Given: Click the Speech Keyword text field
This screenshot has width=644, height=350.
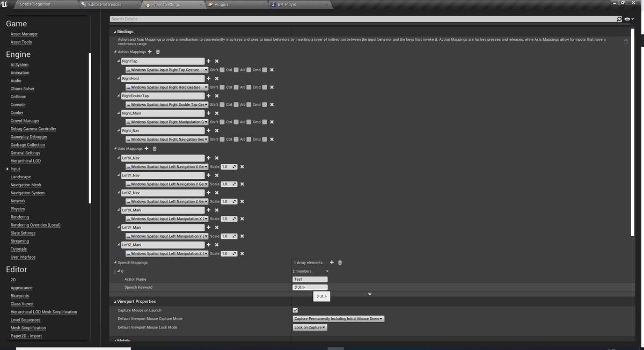Looking at the screenshot, I should (310, 287).
